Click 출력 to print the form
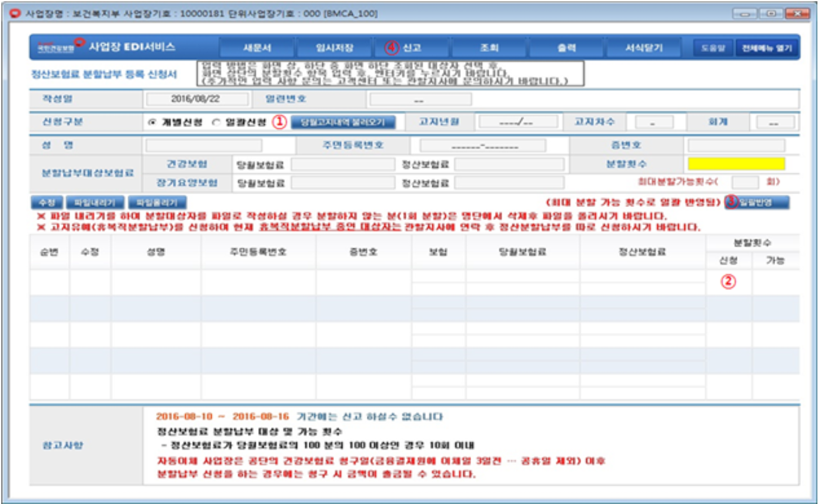818x504 pixels. (566, 48)
